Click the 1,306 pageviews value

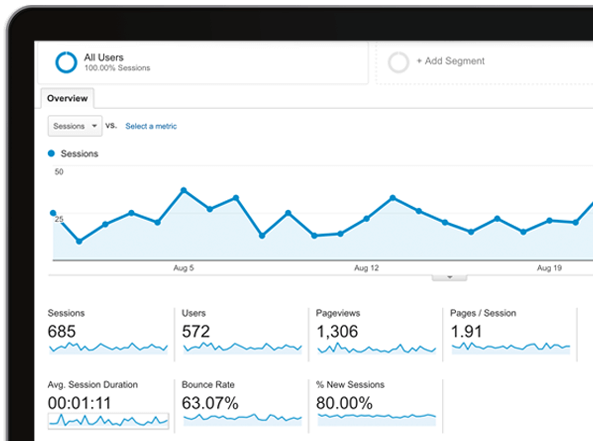(x=337, y=332)
